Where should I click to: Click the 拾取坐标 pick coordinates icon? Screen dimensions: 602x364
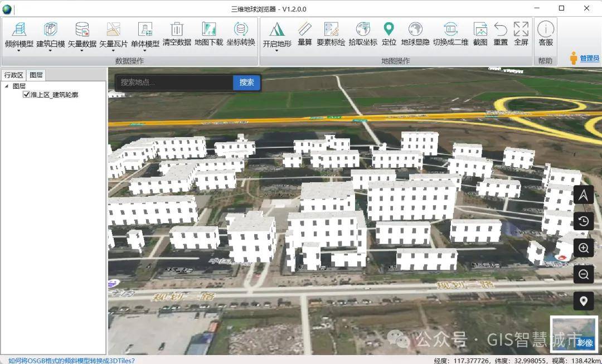(363, 30)
